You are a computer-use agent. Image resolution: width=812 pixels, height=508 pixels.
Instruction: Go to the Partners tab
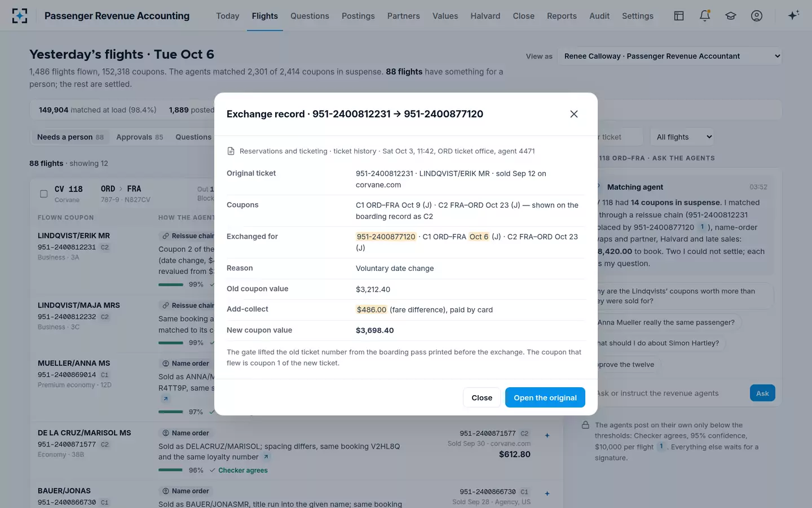(x=404, y=16)
